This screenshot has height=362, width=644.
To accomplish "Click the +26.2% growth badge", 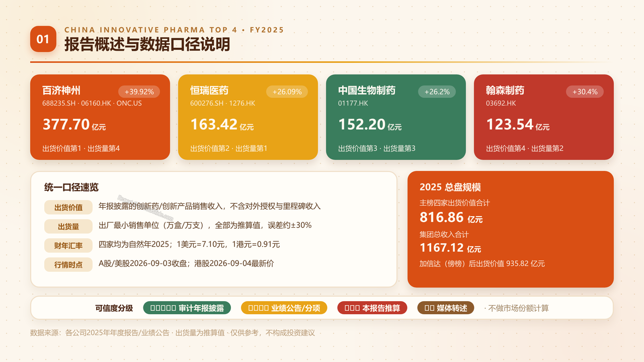I will click(x=437, y=92).
